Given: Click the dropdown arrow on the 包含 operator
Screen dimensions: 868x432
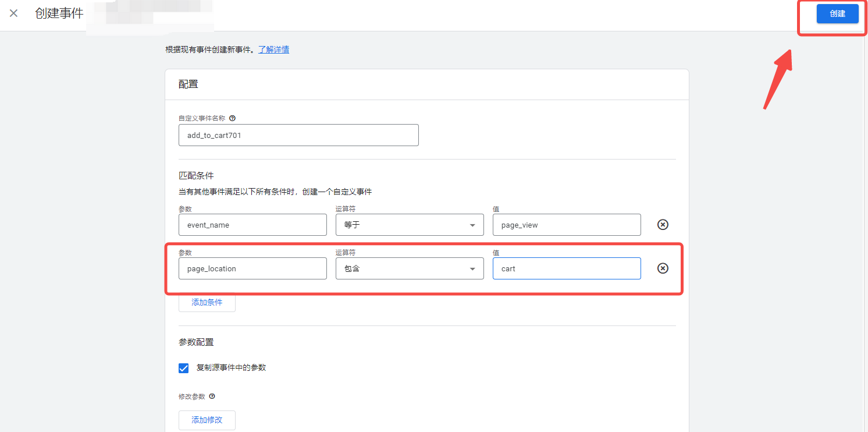Looking at the screenshot, I should [x=472, y=268].
